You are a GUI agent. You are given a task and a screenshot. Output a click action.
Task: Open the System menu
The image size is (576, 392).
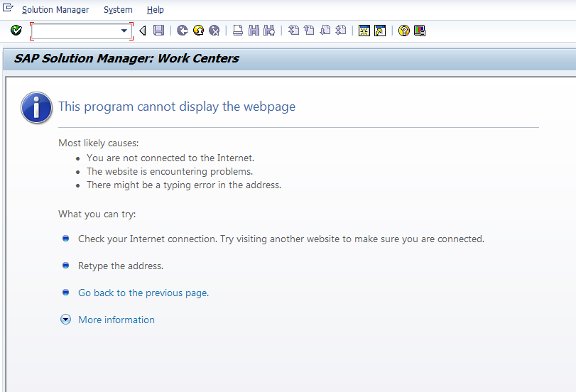point(118,9)
